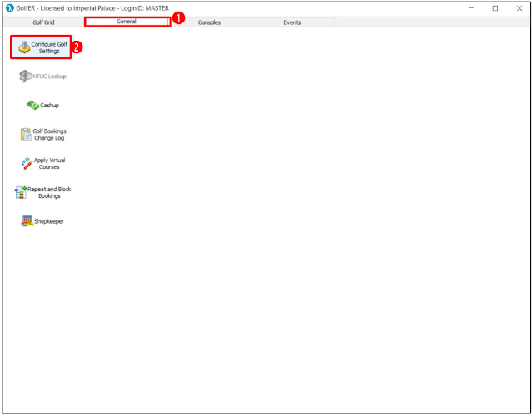Open Repeat and Block Bookings icon
The width and height of the screenshot is (532, 415).
pyautogui.click(x=20, y=193)
